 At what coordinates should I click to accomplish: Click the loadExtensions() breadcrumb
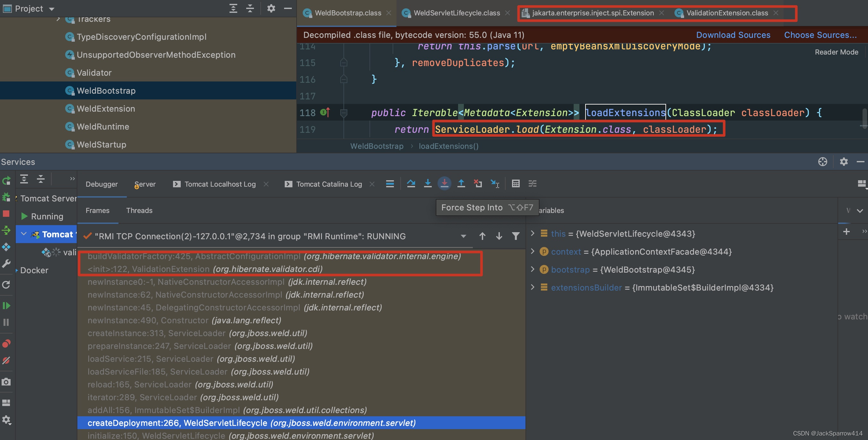[448, 146]
